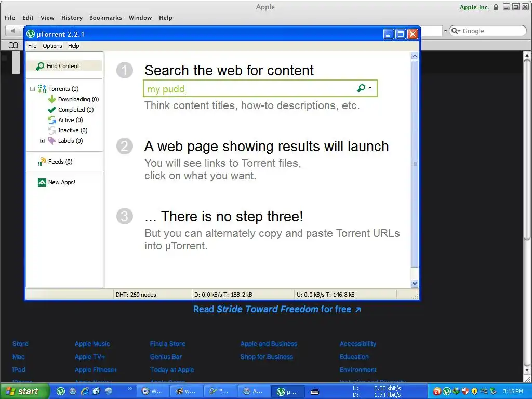Click the Google search magnifier icon in Safari
The image size is (532, 399).
click(x=454, y=31)
